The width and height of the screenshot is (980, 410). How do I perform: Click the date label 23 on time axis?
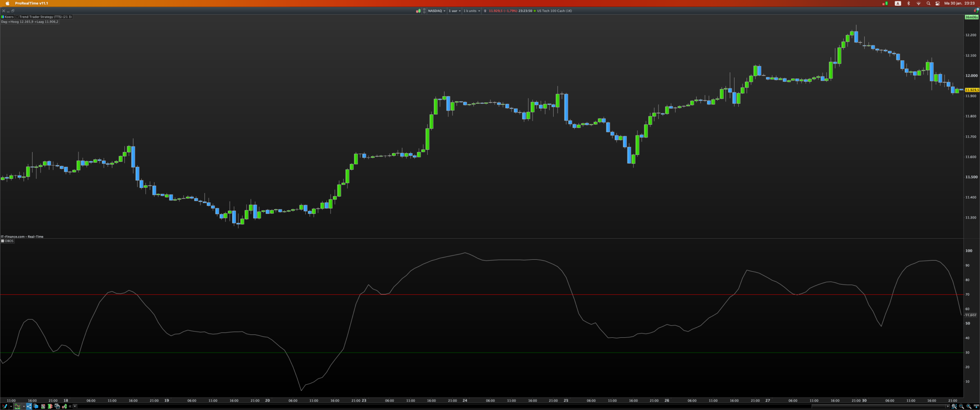[x=364, y=400]
